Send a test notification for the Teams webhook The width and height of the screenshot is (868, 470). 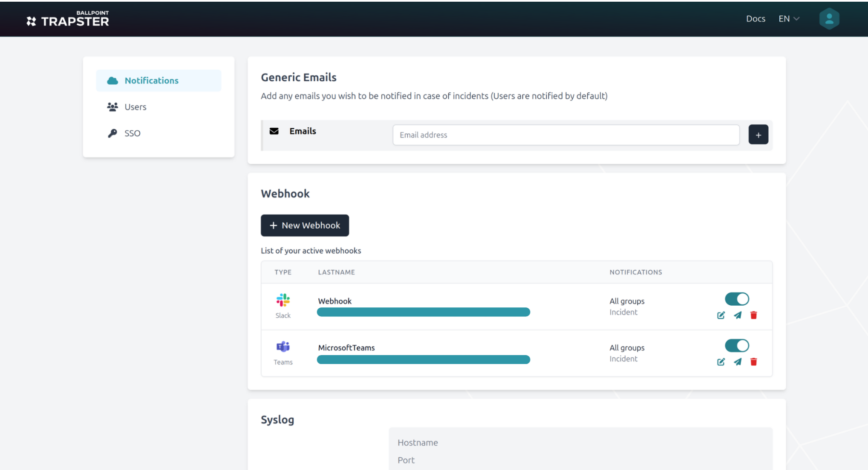click(x=738, y=361)
